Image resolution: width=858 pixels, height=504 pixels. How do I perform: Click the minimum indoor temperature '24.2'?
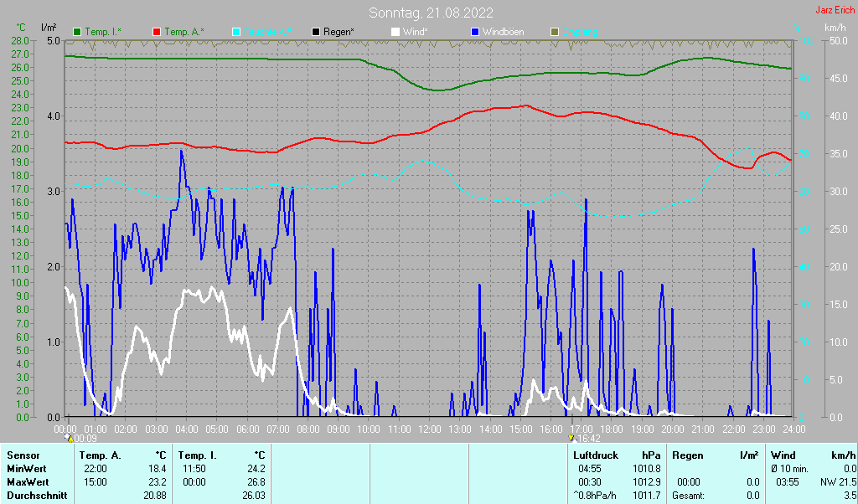pos(255,469)
